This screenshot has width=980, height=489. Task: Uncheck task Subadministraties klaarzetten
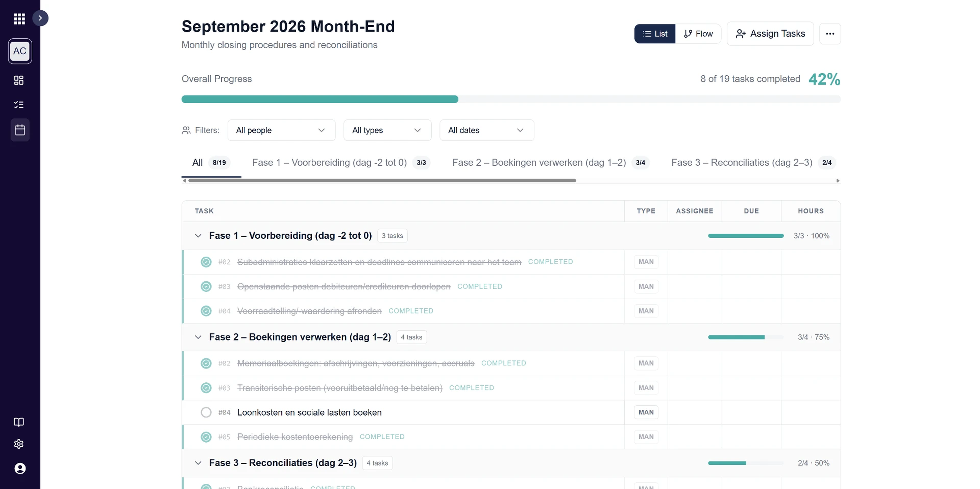[206, 262]
